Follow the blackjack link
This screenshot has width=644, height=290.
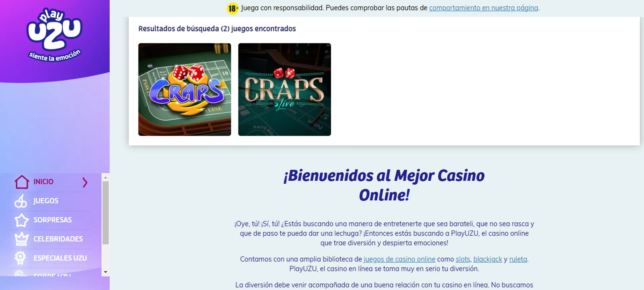[x=488, y=259]
